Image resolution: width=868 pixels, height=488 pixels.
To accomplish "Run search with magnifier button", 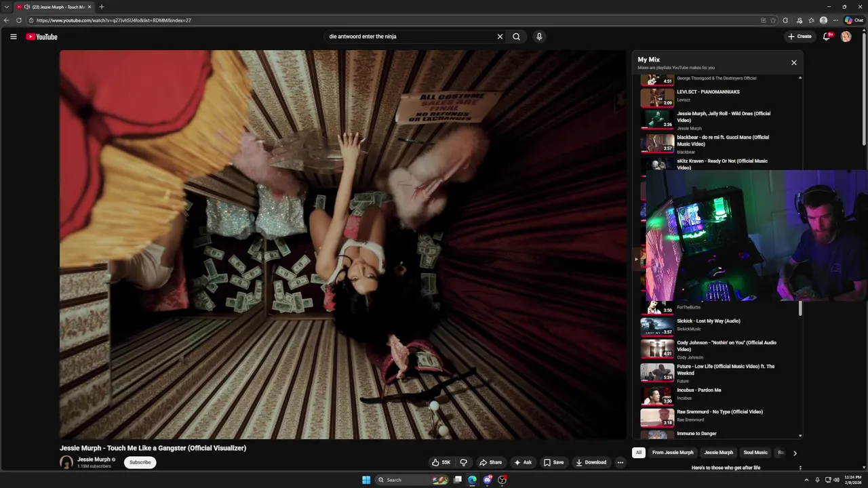I will 516,37.
